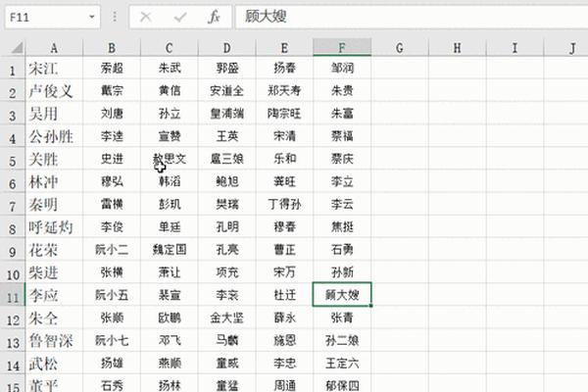Click cell containing 戴宗
The height and width of the screenshot is (392, 588).
click(112, 91)
